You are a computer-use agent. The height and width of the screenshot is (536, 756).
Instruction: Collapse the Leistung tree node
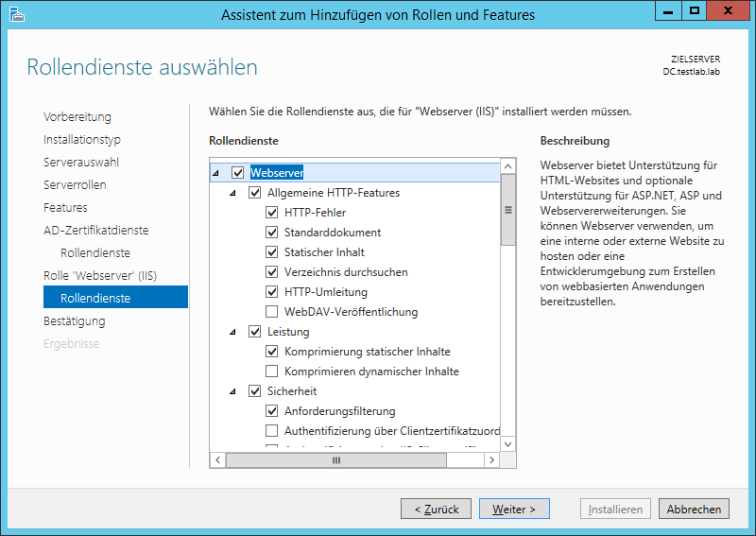(x=232, y=332)
